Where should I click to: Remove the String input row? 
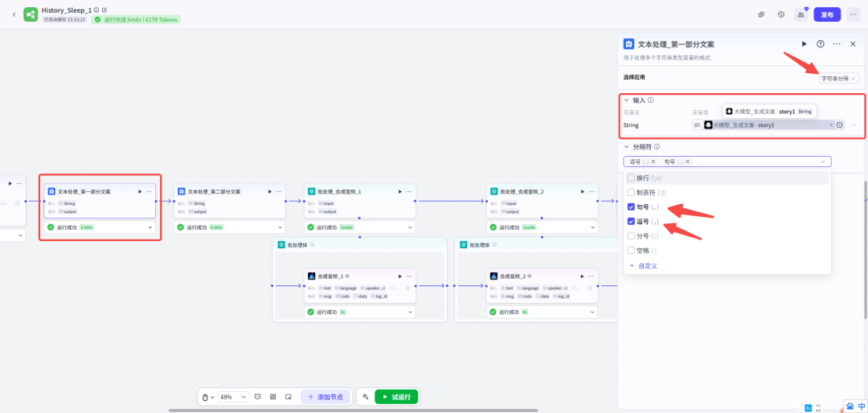coord(854,125)
